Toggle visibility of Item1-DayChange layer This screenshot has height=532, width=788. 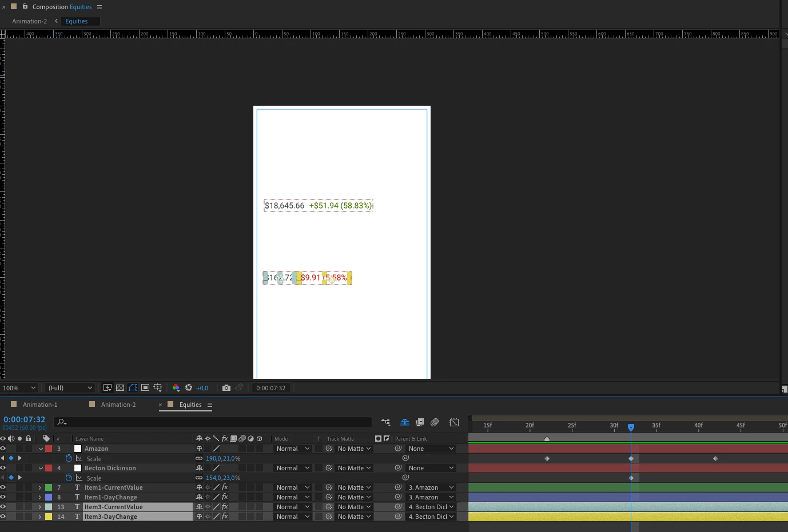pos(3,497)
